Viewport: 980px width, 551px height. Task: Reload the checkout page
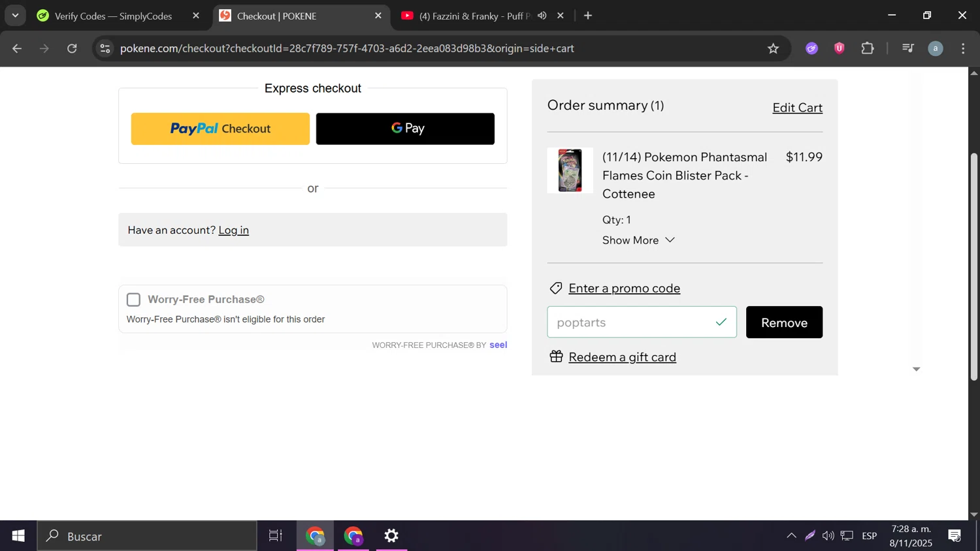tap(72, 48)
